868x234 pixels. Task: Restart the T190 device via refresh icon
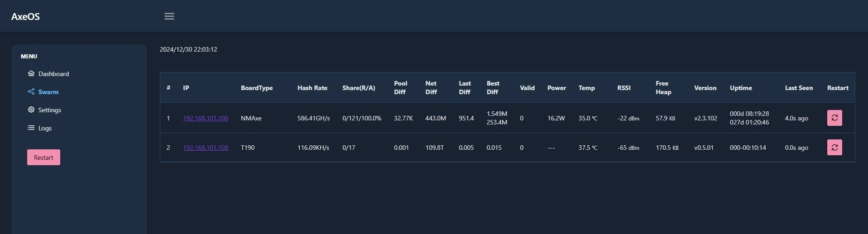[x=834, y=148]
